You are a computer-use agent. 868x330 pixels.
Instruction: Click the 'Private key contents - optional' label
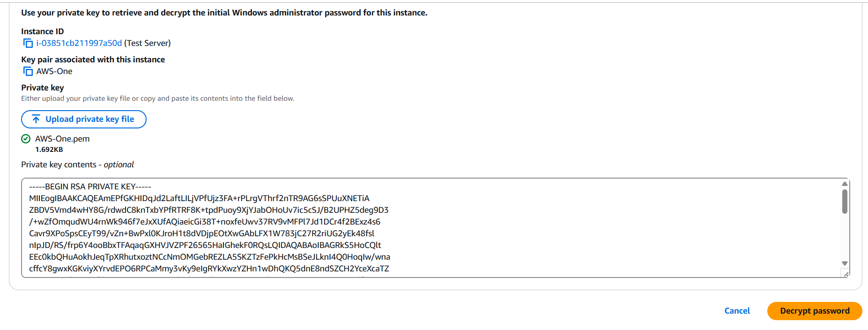click(77, 165)
